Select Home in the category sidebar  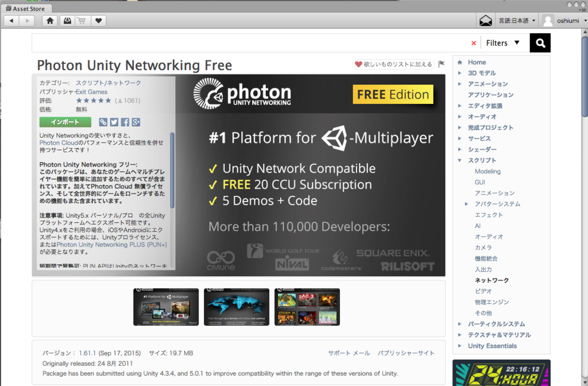477,62
